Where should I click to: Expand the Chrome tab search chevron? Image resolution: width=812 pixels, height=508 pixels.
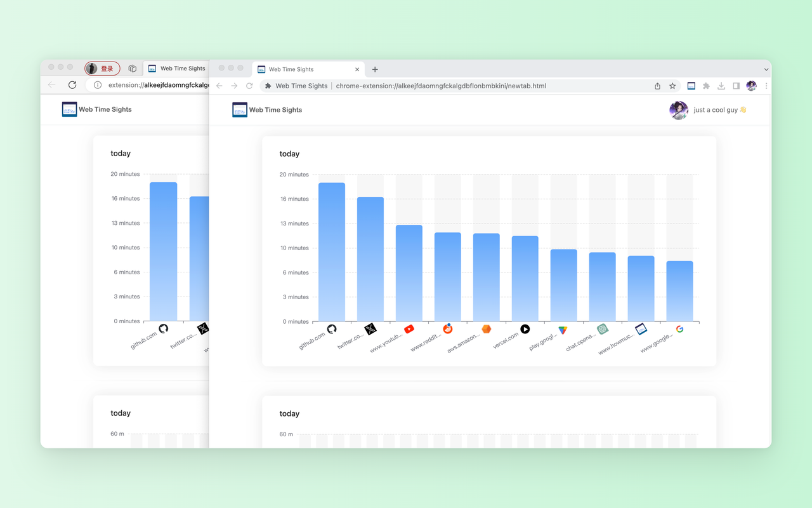point(766,69)
